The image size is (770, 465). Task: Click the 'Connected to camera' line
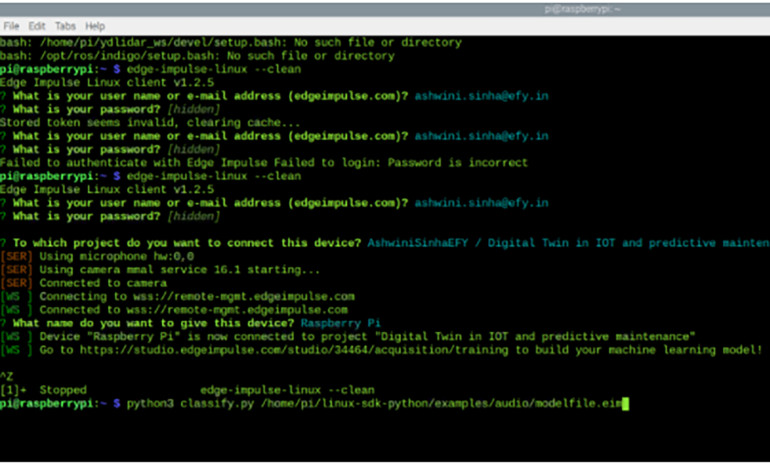coord(83,283)
